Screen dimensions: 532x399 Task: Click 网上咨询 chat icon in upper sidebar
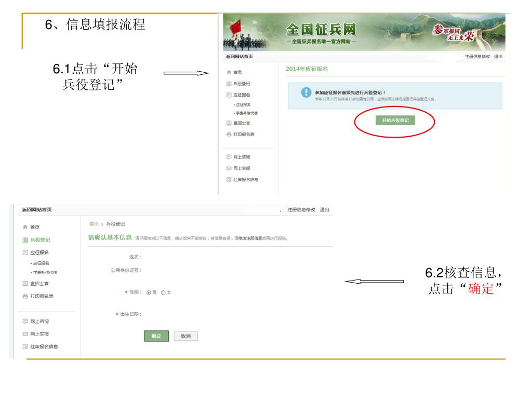(x=229, y=157)
